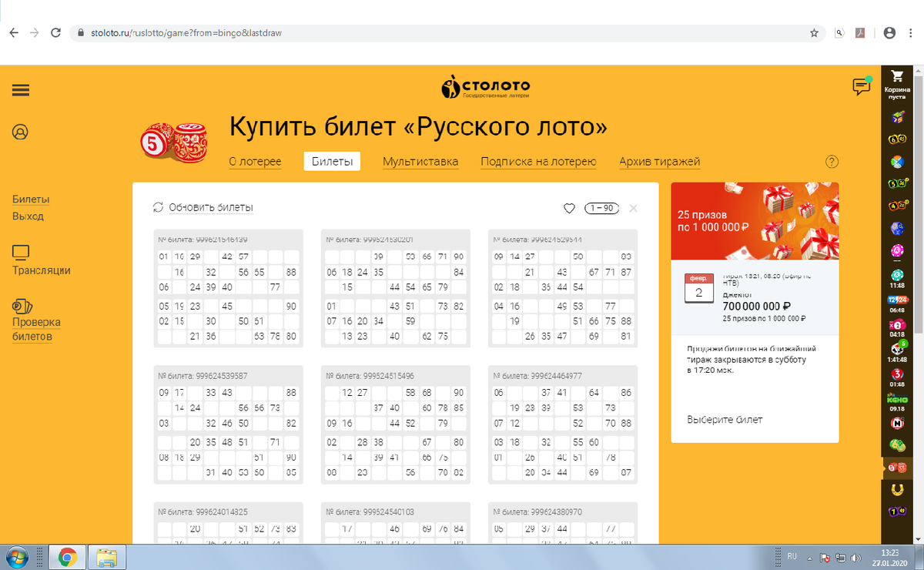Toggle the 1 – 90 number filter
The image size is (924, 570).
click(x=601, y=208)
